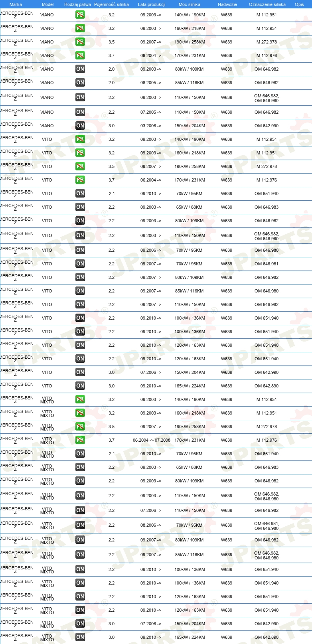This screenshot has width=312, height=644.
Task: Click the 'Model' column header
Action: pyautogui.click(x=47, y=4)
